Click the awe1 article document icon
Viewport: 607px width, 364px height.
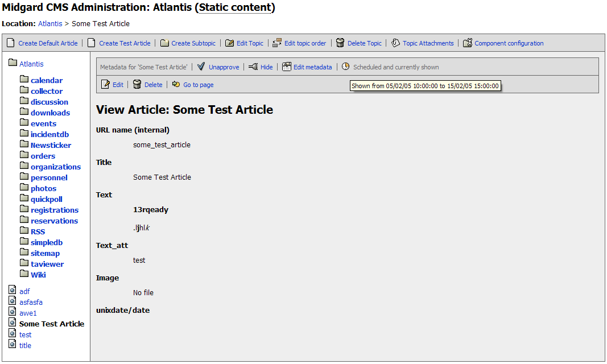pyautogui.click(x=13, y=312)
